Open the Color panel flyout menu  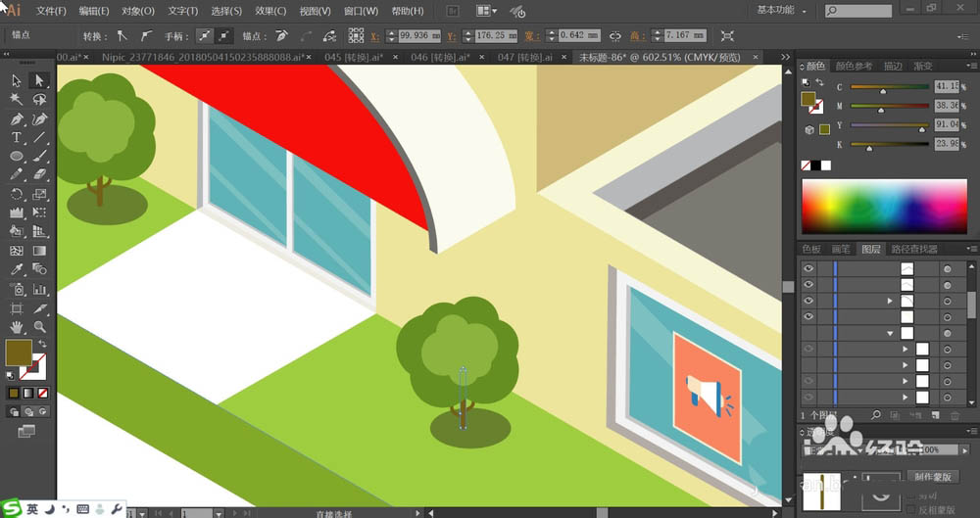[x=972, y=66]
